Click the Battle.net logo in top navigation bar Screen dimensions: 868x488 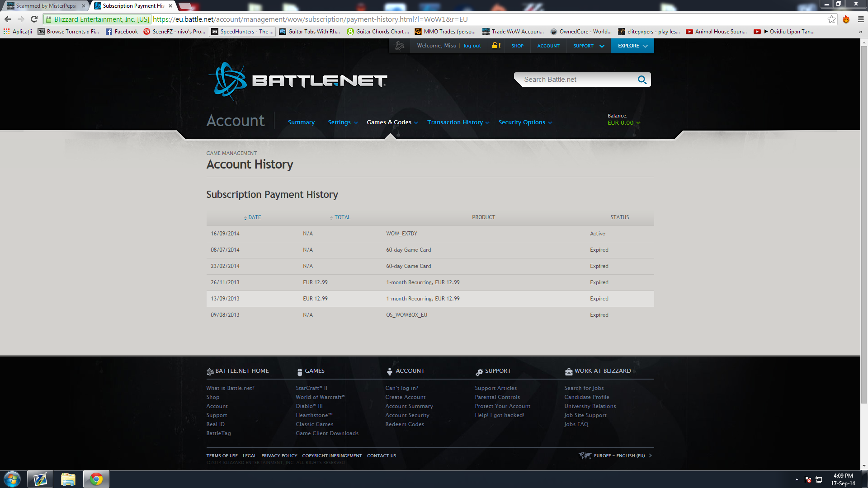pyautogui.click(x=399, y=46)
